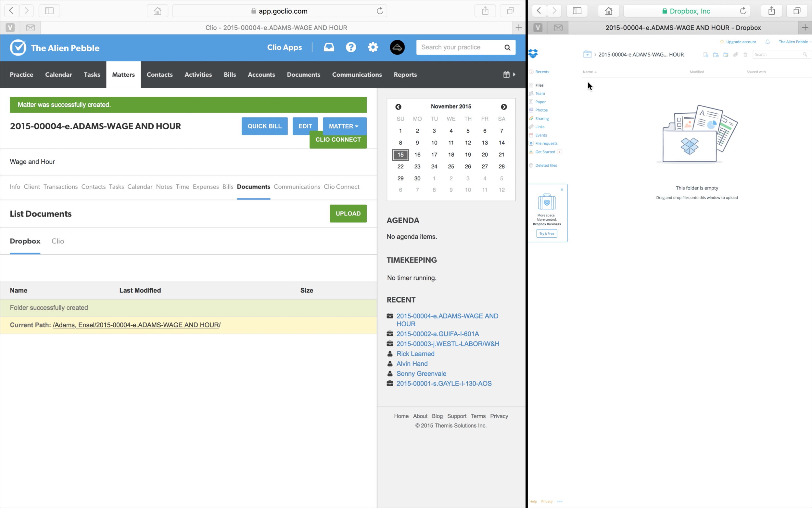Click The Alien Pebble checkmark logo

click(18, 48)
